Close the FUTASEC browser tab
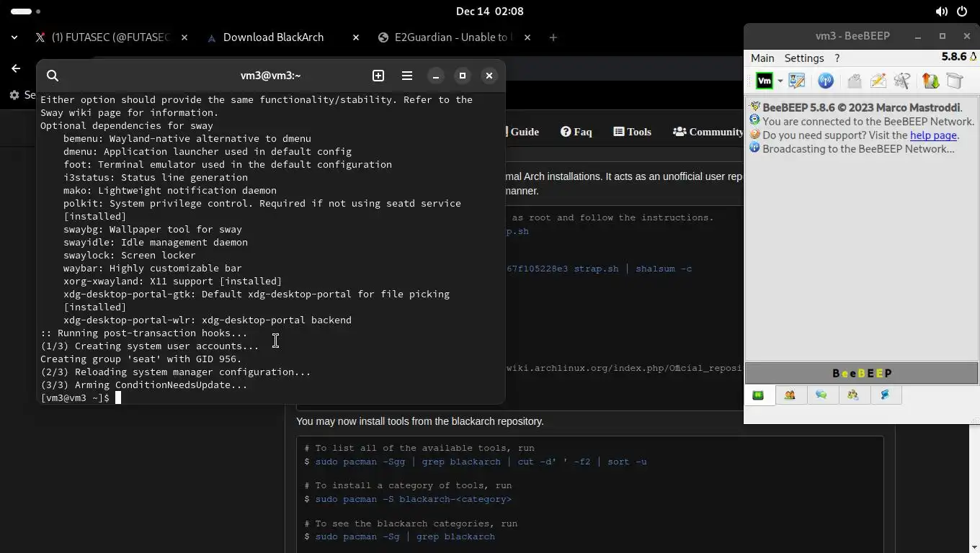Image resolution: width=980 pixels, height=553 pixels. [x=184, y=37]
